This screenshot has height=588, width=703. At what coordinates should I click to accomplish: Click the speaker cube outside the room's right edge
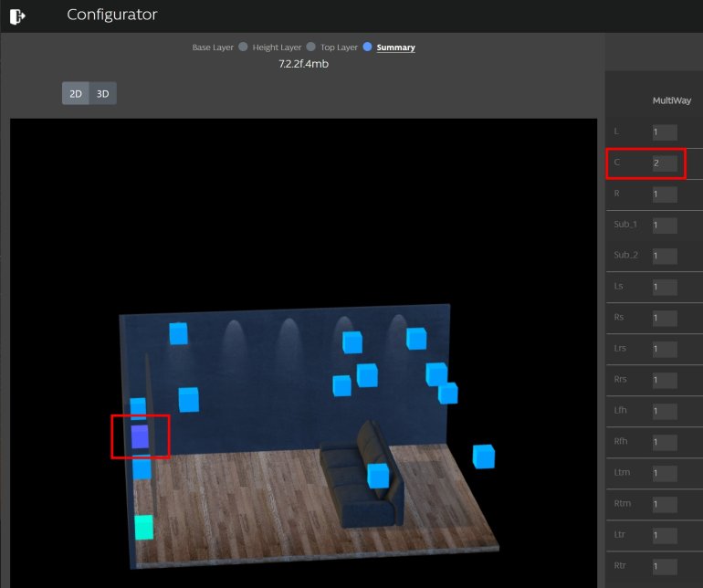tap(483, 456)
